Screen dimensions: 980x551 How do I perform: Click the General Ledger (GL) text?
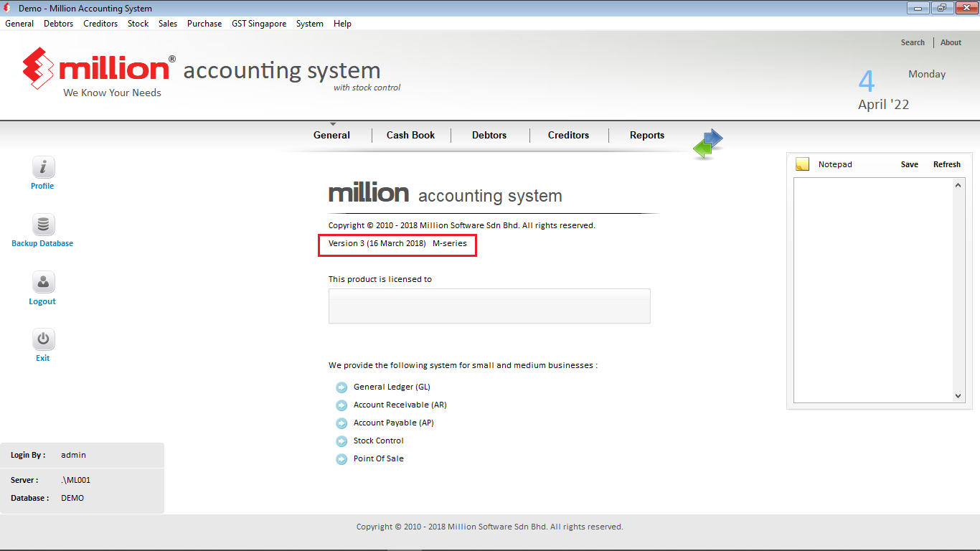pos(392,387)
